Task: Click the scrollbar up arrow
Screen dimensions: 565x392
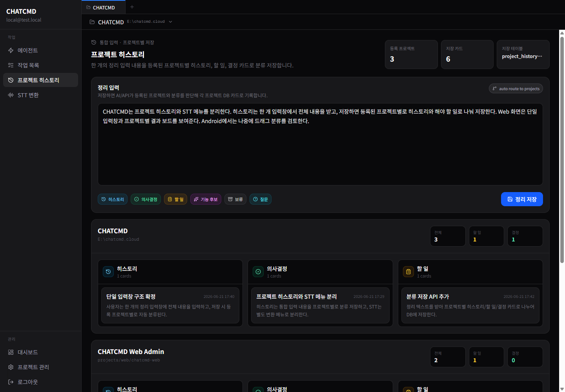Action: pos(562,33)
